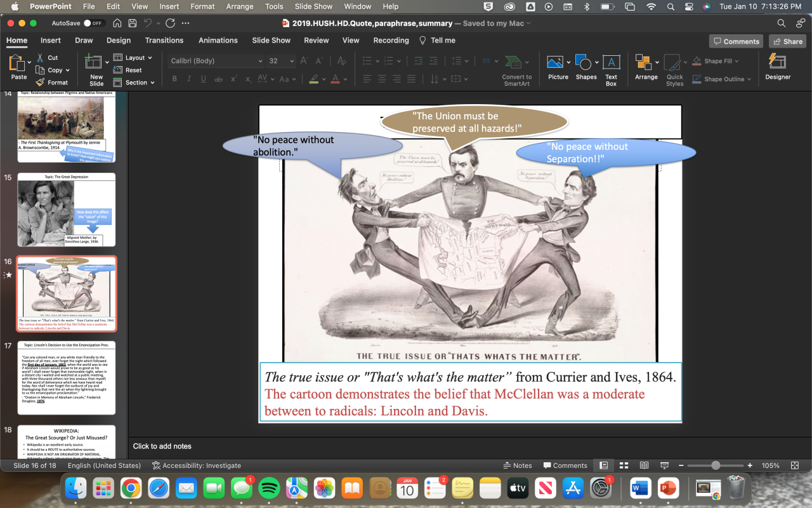This screenshot has height=508, width=812.
Task: Open Spotify from the Dock
Action: [x=270, y=488]
